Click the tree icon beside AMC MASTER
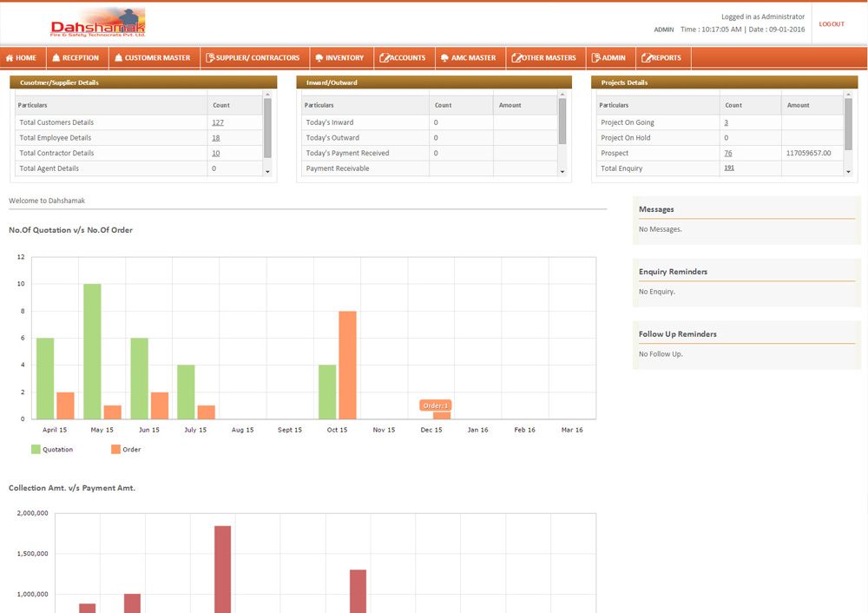 444,57
